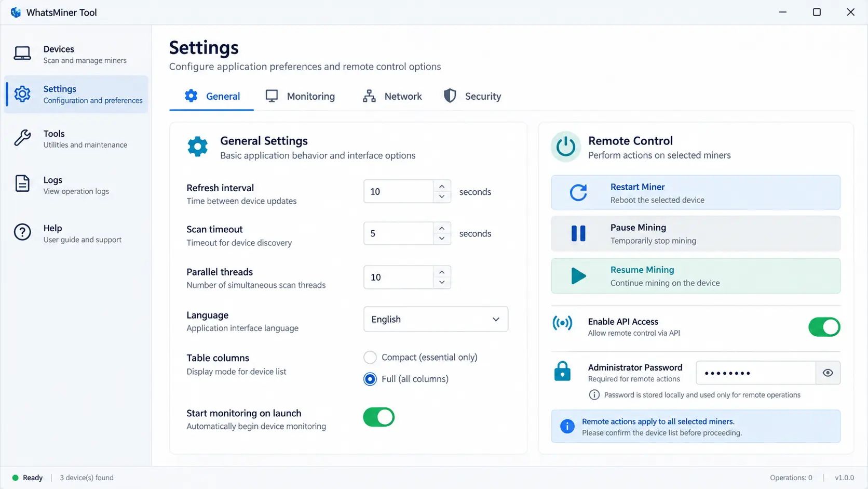The image size is (868, 489).
Task: Click the Network tab topology icon
Action: [369, 96]
